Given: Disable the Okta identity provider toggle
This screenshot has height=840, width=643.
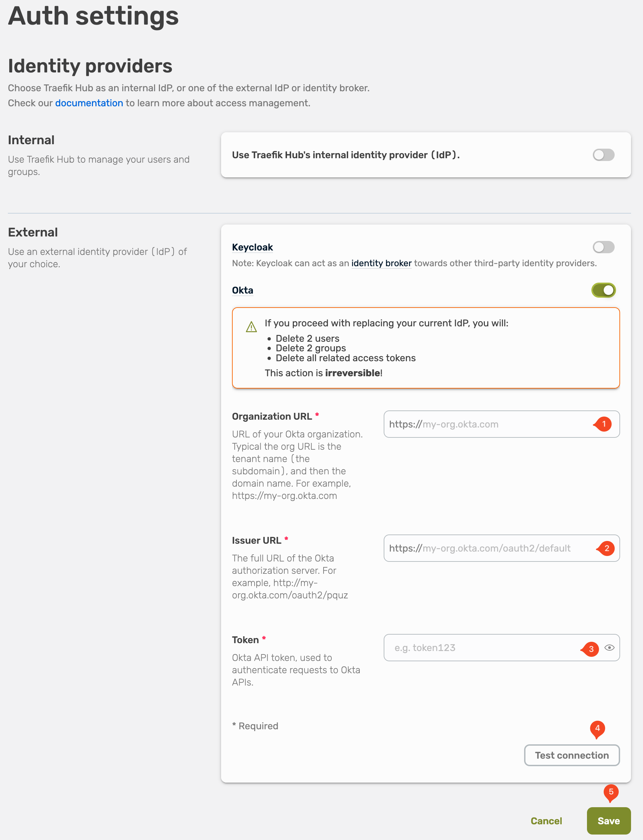Looking at the screenshot, I should (x=604, y=290).
